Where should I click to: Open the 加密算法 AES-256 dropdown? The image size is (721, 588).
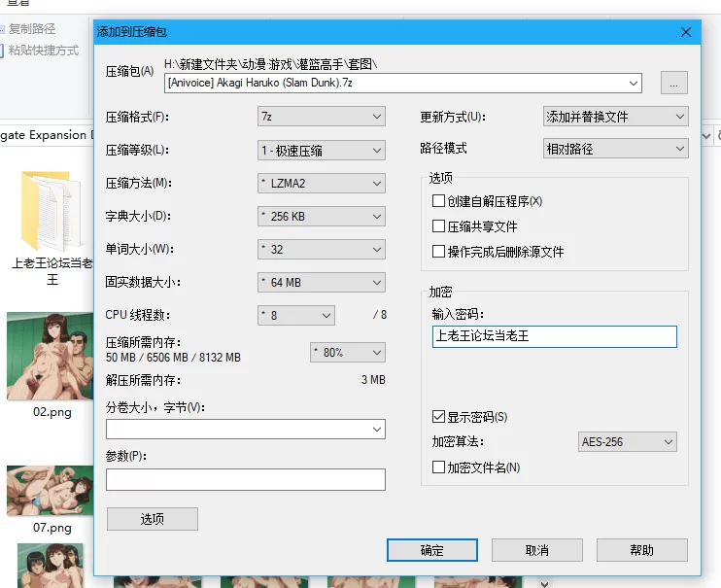627,441
